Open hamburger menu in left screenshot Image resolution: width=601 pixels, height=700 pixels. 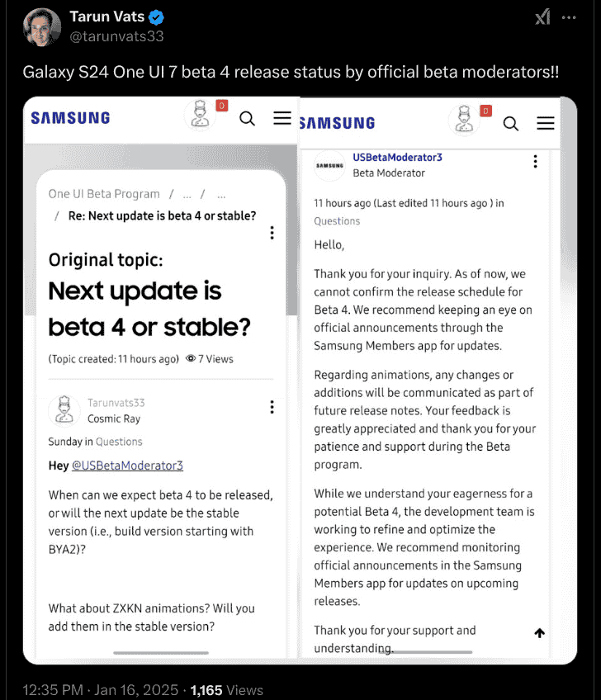282,118
